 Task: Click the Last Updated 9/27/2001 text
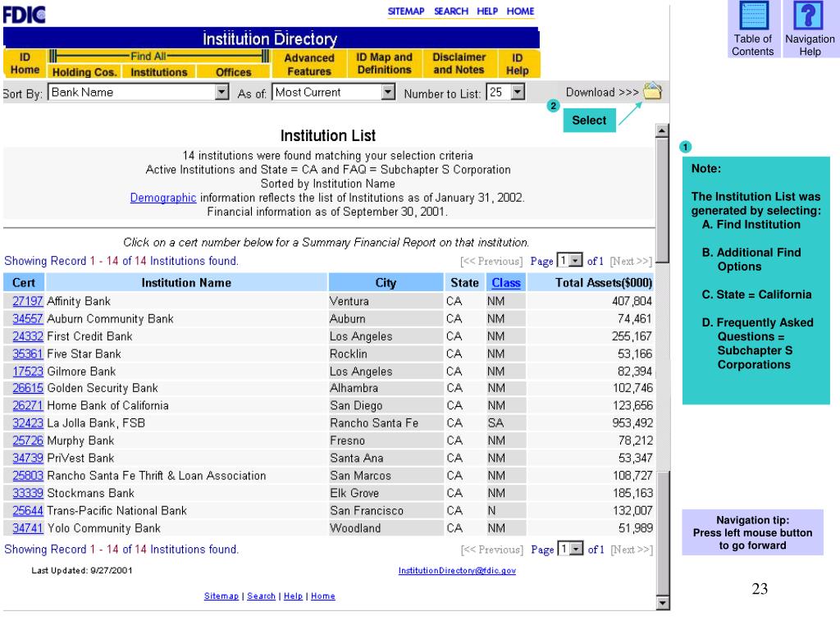[82, 571]
